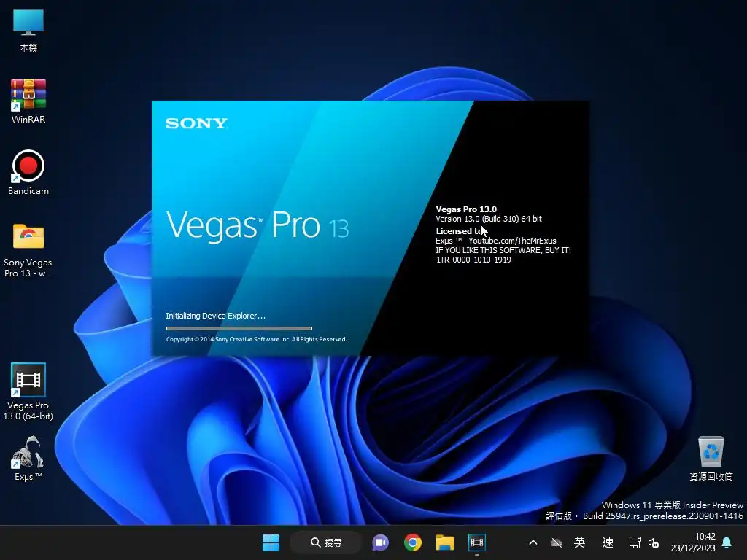The height and width of the screenshot is (560, 747).
Task: Open notifications via the bell icon
Action: 727,542
